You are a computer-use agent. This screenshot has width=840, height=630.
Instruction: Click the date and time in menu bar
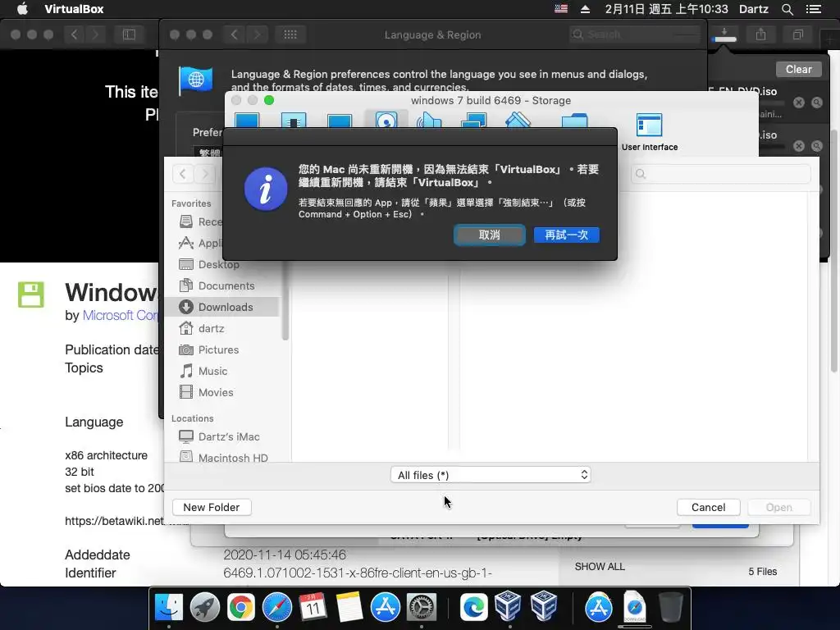666,9
